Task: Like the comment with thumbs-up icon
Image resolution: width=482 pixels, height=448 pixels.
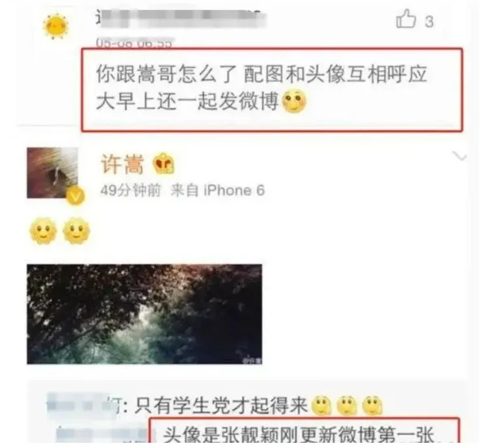Action: coord(406,19)
